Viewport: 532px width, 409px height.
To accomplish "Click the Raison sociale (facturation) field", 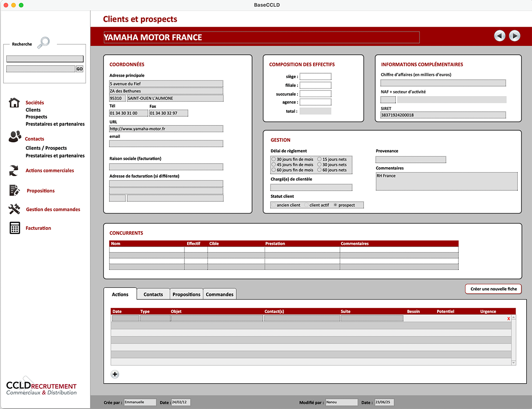I will (166, 167).
